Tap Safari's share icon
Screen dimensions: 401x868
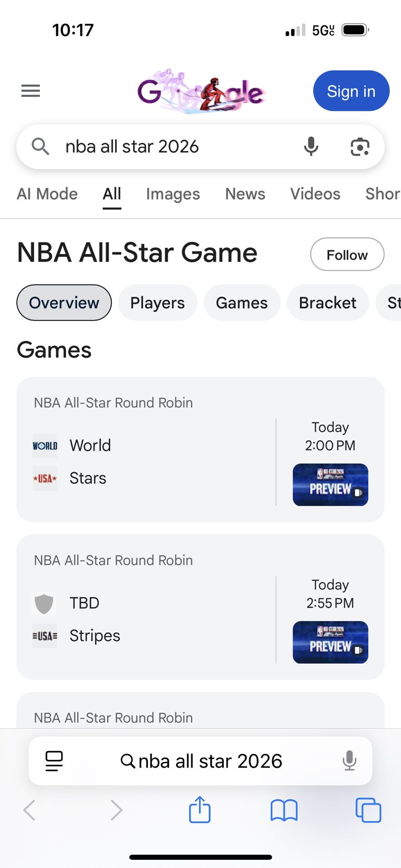coord(200,810)
